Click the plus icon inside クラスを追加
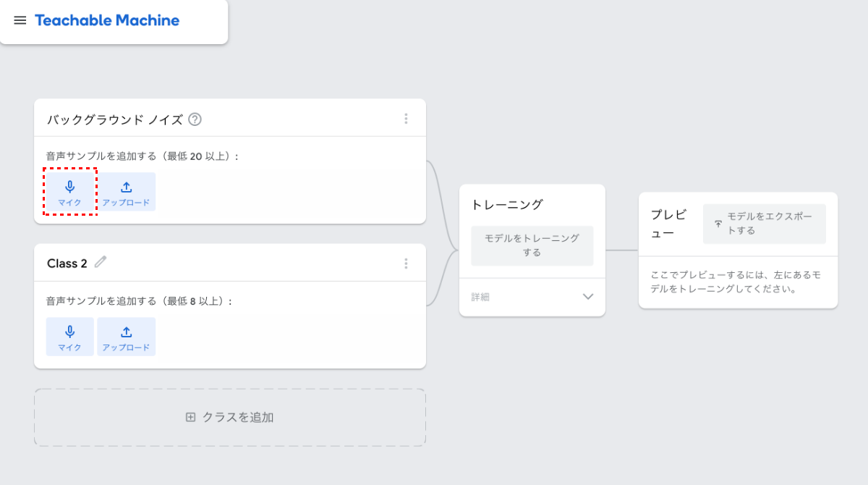The width and height of the screenshot is (868, 485). (189, 417)
